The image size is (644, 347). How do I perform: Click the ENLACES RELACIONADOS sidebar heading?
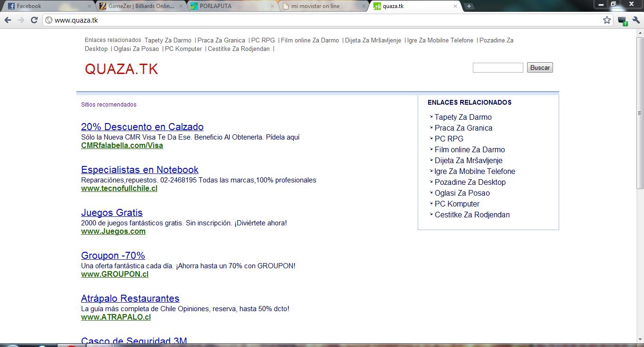[470, 102]
